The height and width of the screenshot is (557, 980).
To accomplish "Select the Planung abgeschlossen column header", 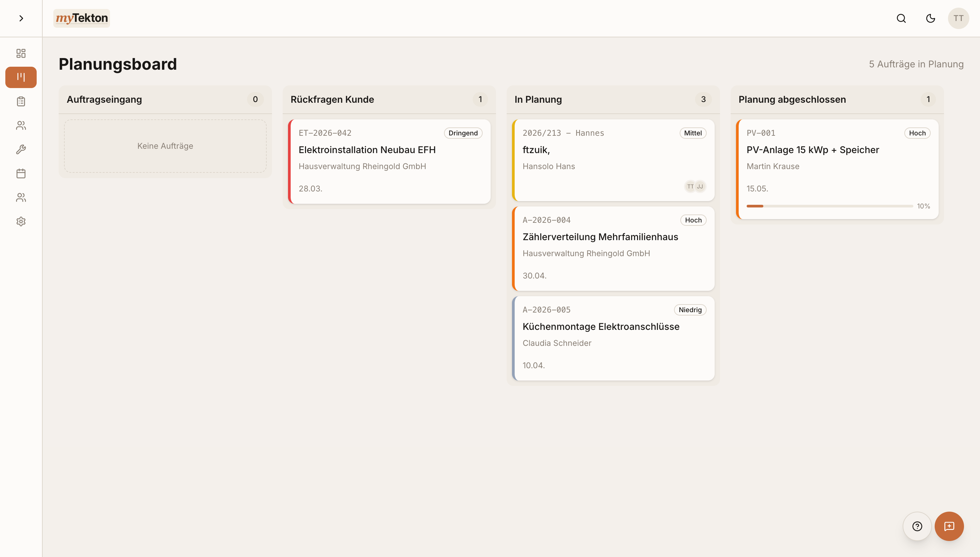I will (x=792, y=99).
